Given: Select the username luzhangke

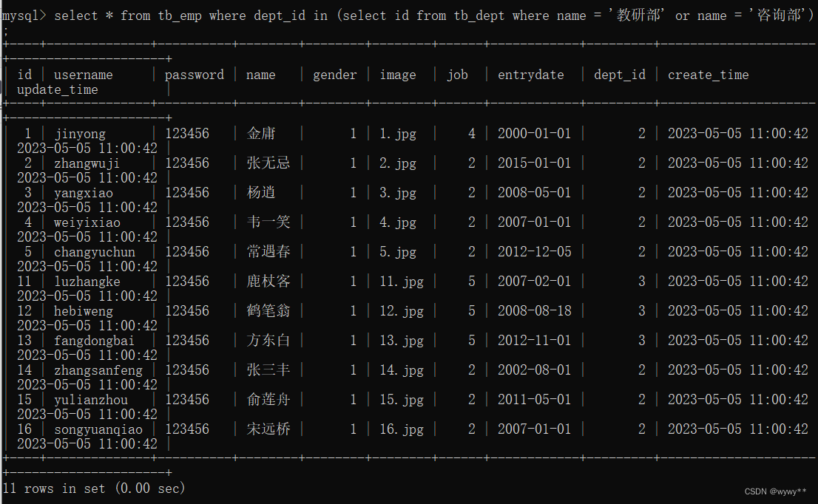Looking at the screenshot, I should [x=87, y=282].
